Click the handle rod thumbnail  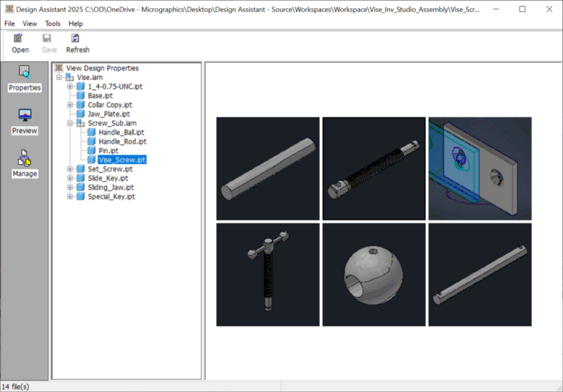tap(480, 275)
